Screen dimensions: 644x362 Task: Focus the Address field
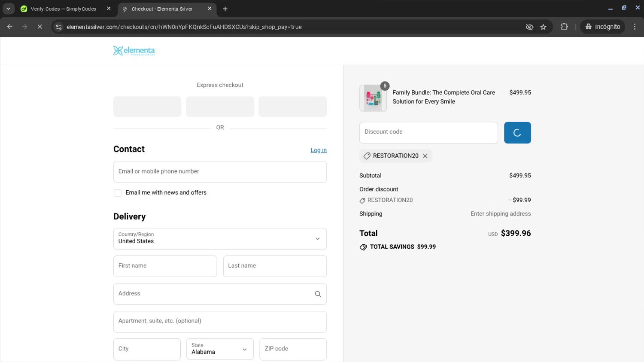coord(220,294)
